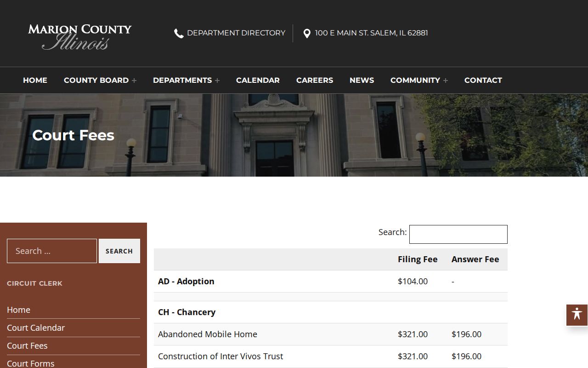Image resolution: width=588 pixels, height=368 pixels.
Task: Focus the table Search input box
Action: pyautogui.click(x=458, y=234)
